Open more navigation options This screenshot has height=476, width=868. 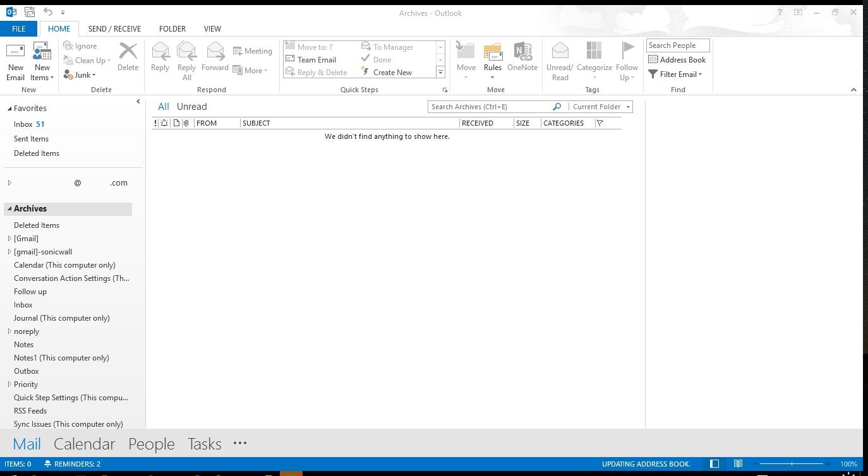pyautogui.click(x=239, y=443)
